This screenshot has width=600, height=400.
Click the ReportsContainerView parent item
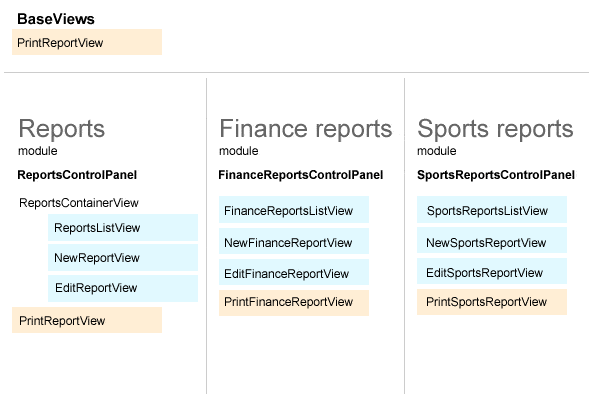79,203
